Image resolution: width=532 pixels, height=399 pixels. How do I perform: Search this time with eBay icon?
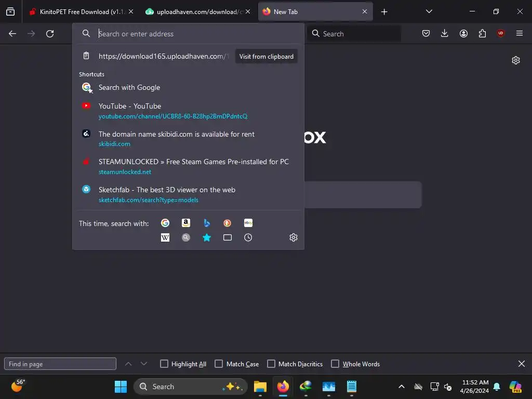coord(248,223)
